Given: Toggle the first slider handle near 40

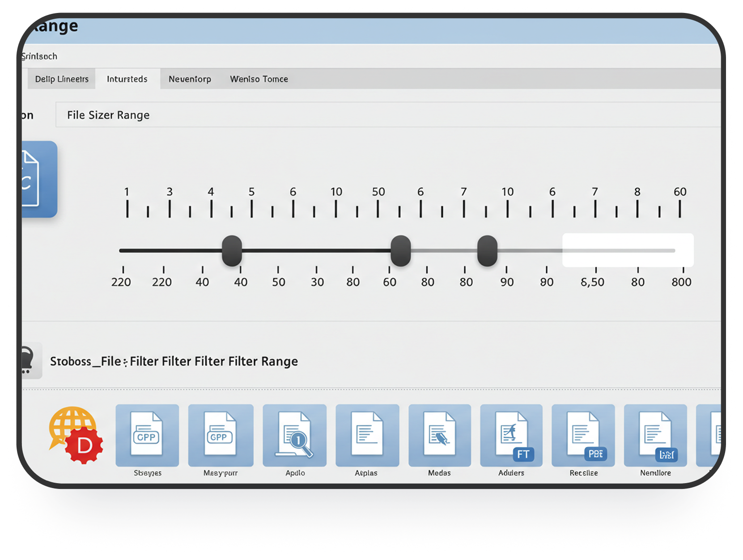Looking at the screenshot, I should (x=232, y=250).
